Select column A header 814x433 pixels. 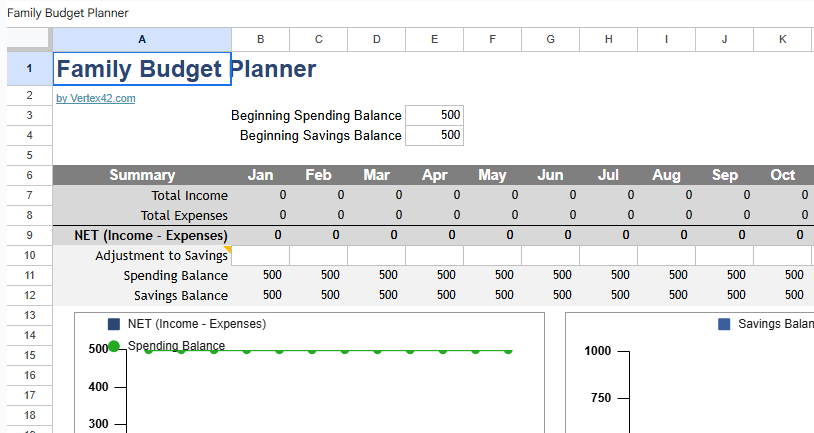(142, 39)
